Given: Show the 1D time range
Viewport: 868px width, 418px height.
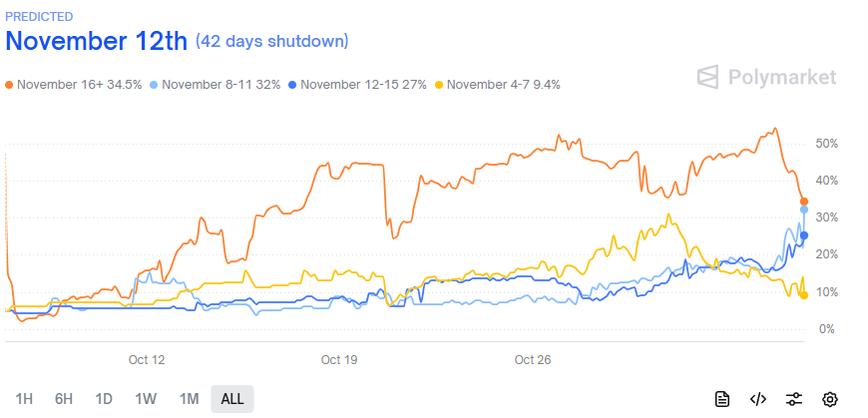Looking at the screenshot, I should coord(104,399).
